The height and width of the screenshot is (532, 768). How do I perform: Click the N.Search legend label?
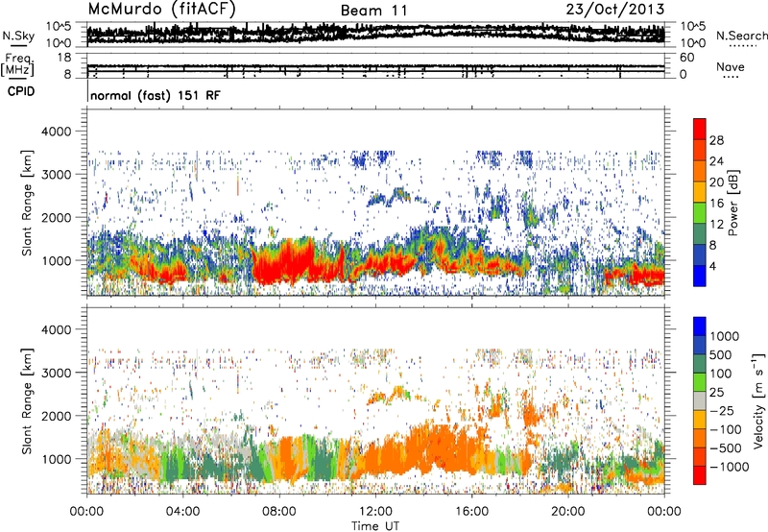pyautogui.click(x=742, y=36)
